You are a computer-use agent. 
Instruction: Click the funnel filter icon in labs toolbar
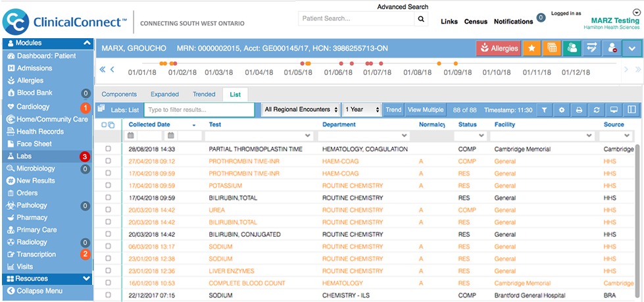544,110
